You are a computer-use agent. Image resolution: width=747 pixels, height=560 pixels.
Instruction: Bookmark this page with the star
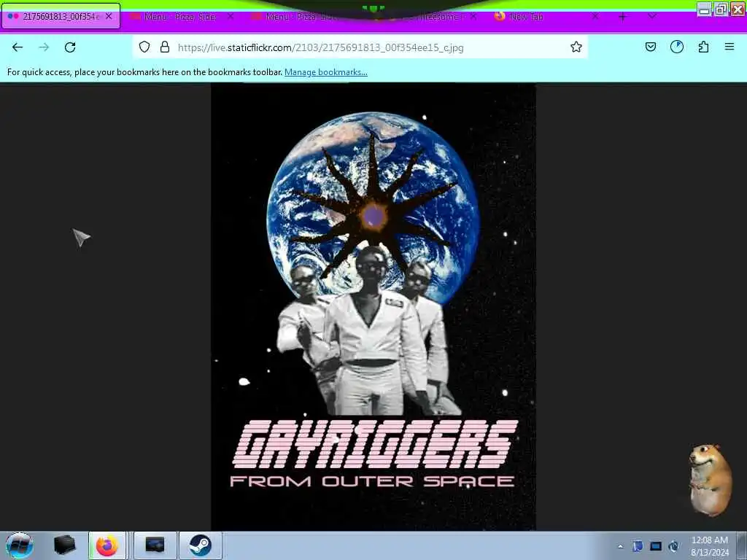coord(576,47)
